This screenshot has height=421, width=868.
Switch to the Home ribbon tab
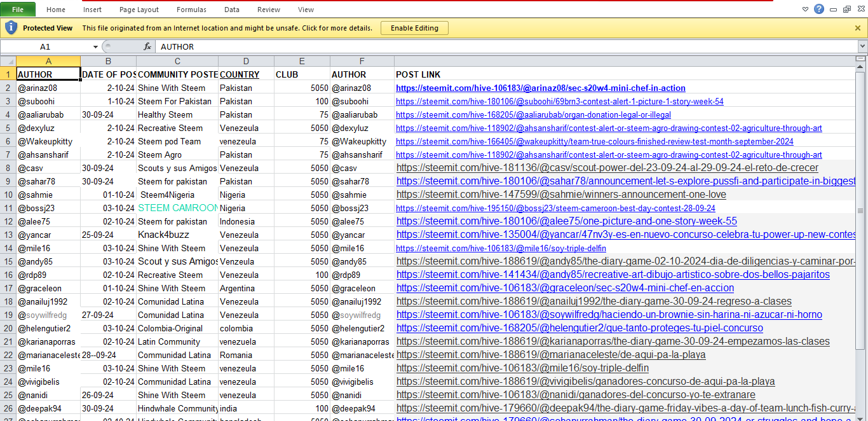pos(56,10)
